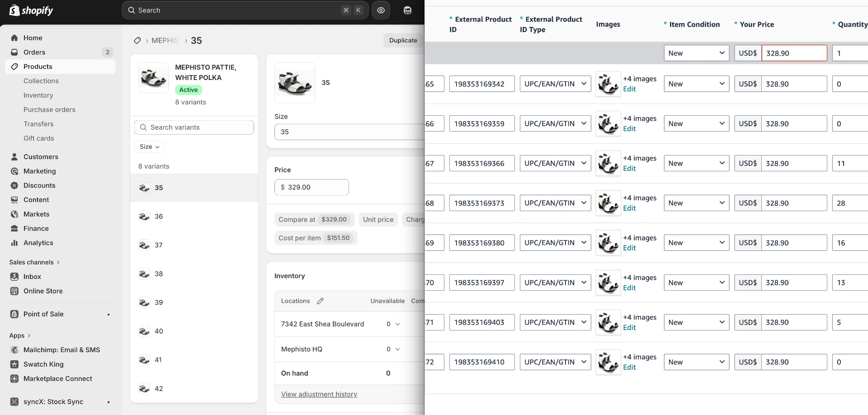Viewport: 868px width, 415px height.
Task: Open Item Condition dropdown for row 198353169373
Action: tap(696, 203)
